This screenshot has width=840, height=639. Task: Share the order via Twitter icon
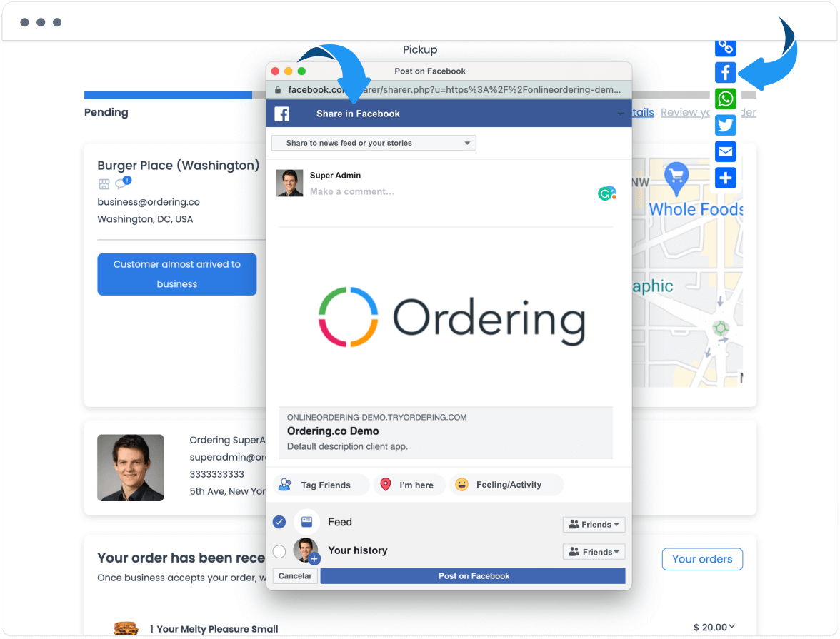click(x=726, y=125)
